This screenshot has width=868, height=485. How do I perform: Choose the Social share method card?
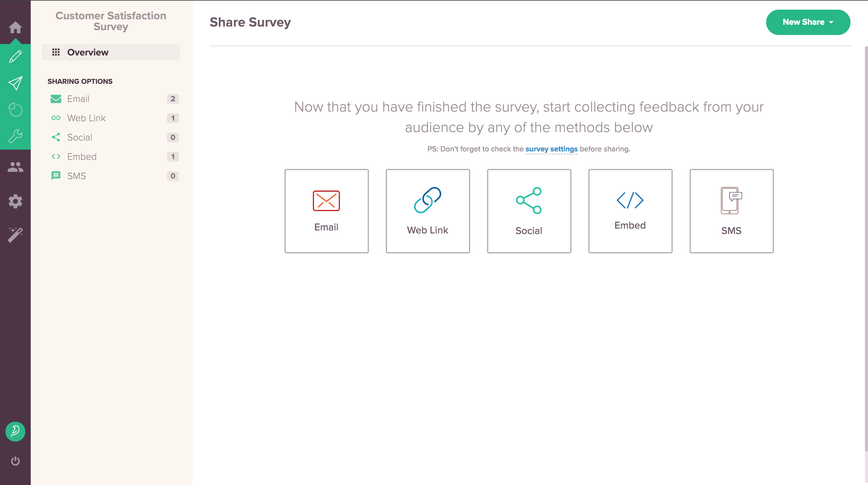[529, 211]
